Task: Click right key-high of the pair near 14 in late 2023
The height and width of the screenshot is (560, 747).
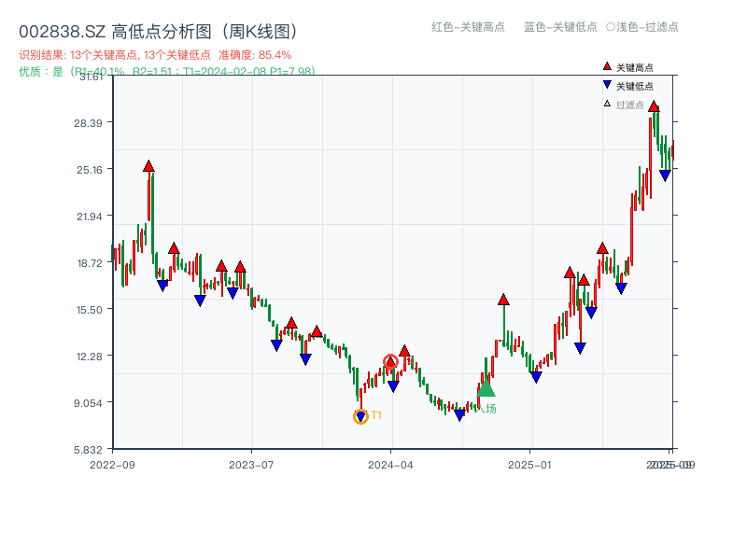Action: click(x=317, y=331)
